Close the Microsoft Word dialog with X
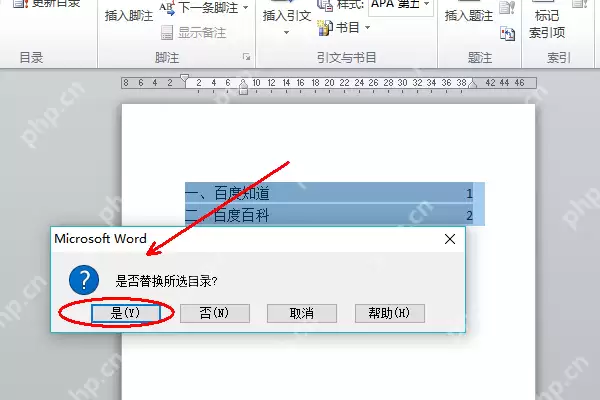Viewport: 600px width, 400px height. [450, 239]
